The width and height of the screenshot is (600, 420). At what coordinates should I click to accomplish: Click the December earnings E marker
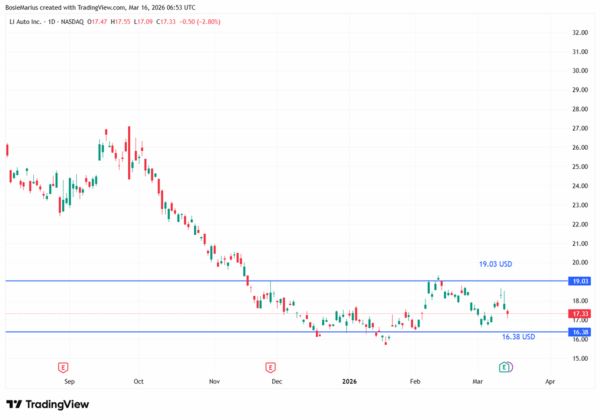[x=270, y=368]
